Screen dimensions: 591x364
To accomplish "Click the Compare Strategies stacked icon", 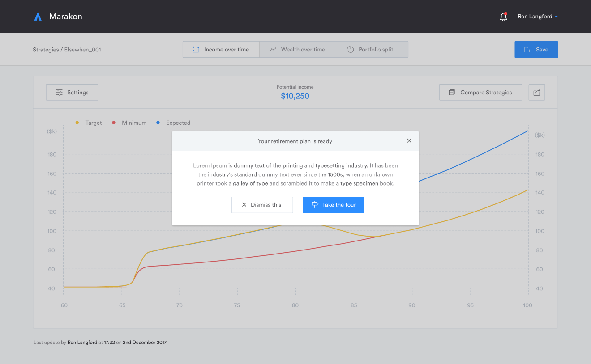I will click(x=451, y=93).
